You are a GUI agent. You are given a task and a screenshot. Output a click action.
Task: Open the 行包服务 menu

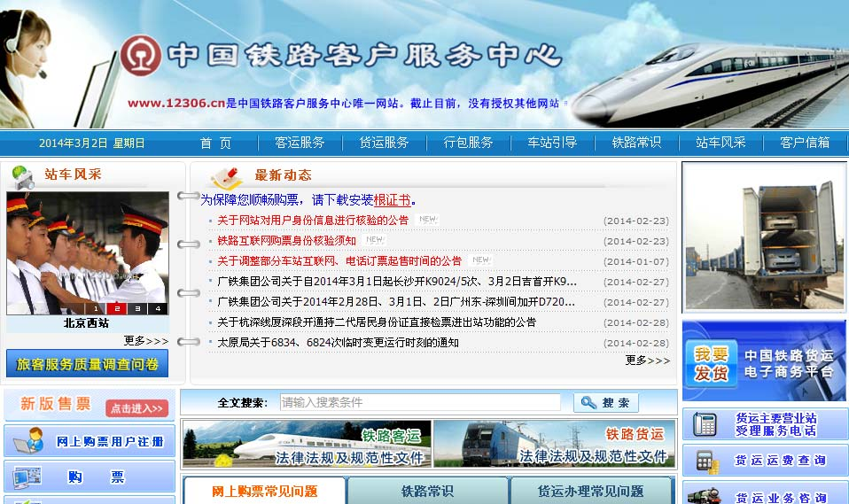coord(468,143)
